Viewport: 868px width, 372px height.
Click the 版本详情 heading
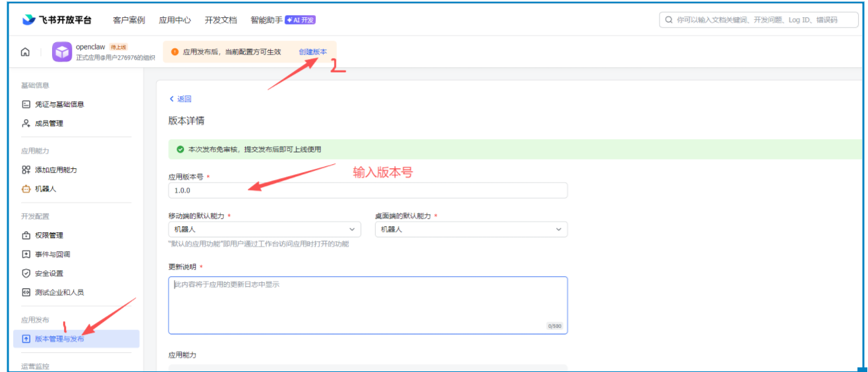click(x=187, y=121)
